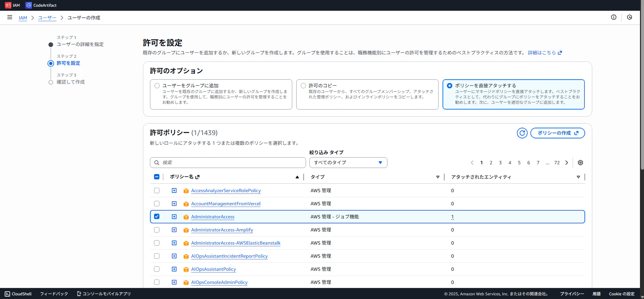
Task: Select 許可のコピー radio option
Action: pos(303,86)
